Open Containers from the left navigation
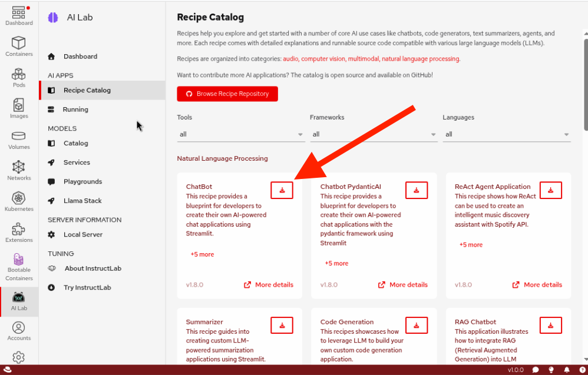 click(x=19, y=46)
